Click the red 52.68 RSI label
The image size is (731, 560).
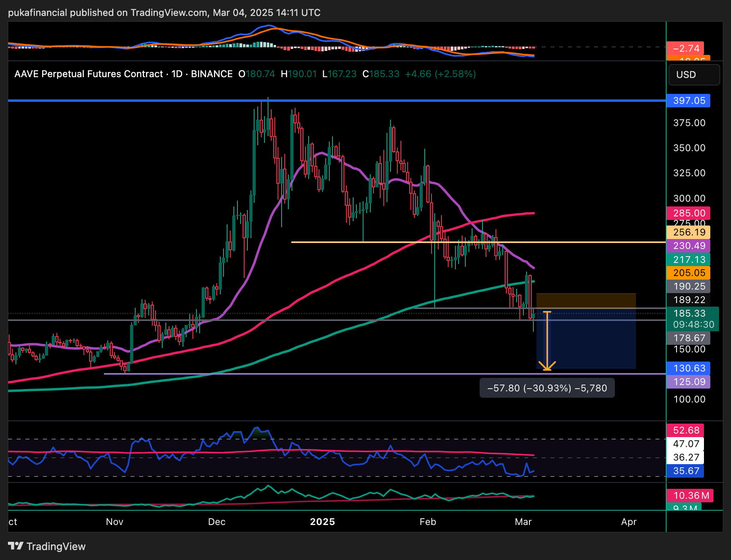click(x=685, y=430)
